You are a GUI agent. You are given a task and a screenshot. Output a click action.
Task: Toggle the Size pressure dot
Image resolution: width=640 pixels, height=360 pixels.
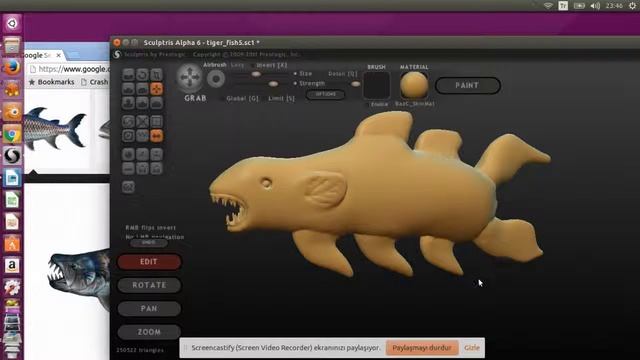pos(295,73)
